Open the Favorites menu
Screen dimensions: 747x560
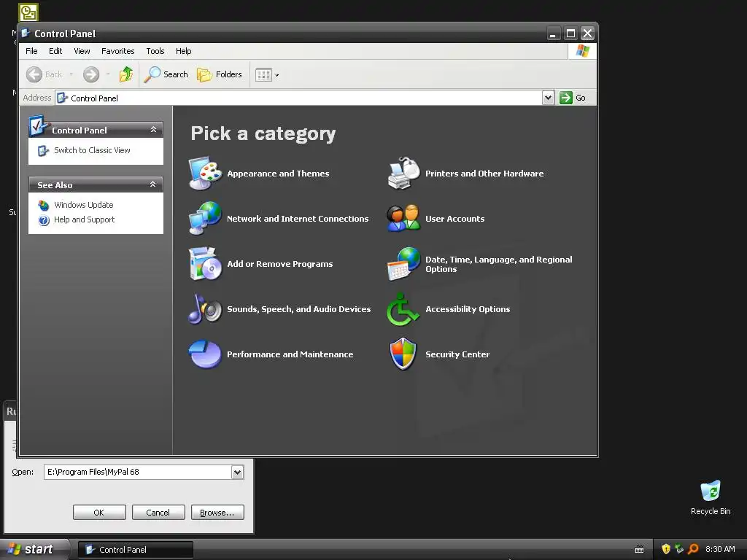[x=117, y=51]
